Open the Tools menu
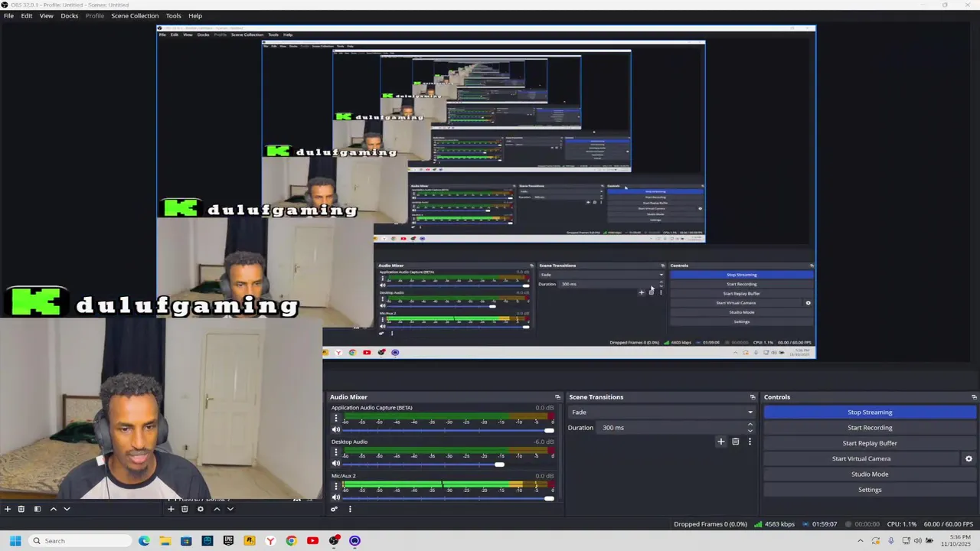Screen dimensions: 980x551 (x=173, y=15)
